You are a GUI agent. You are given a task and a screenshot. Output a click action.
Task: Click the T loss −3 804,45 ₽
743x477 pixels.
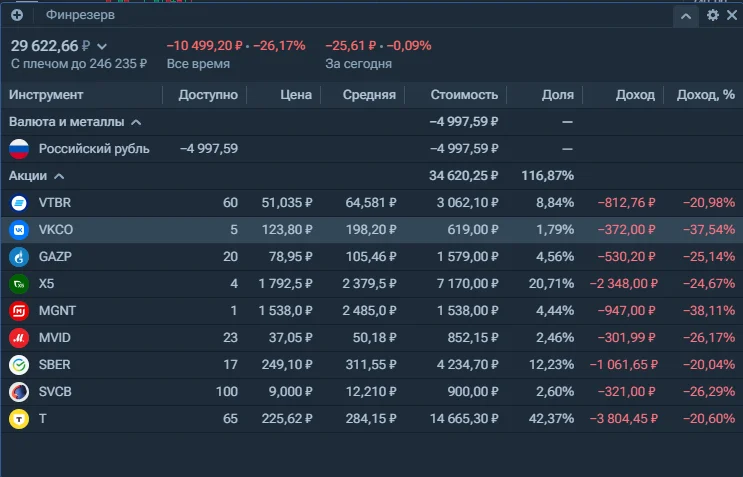[x=624, y=419]
